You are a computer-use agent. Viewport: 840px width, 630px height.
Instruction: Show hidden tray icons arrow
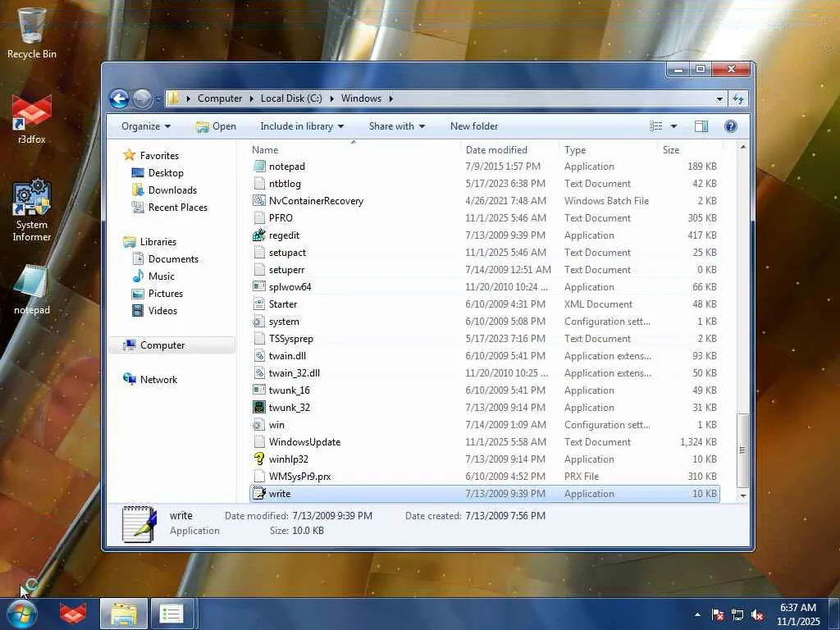coord(697,615)
